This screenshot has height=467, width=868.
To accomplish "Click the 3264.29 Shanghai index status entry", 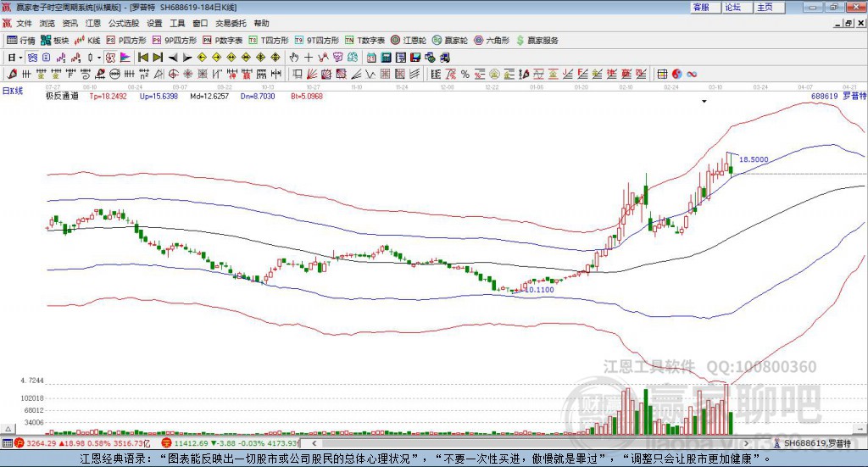I will click(82, 443).
